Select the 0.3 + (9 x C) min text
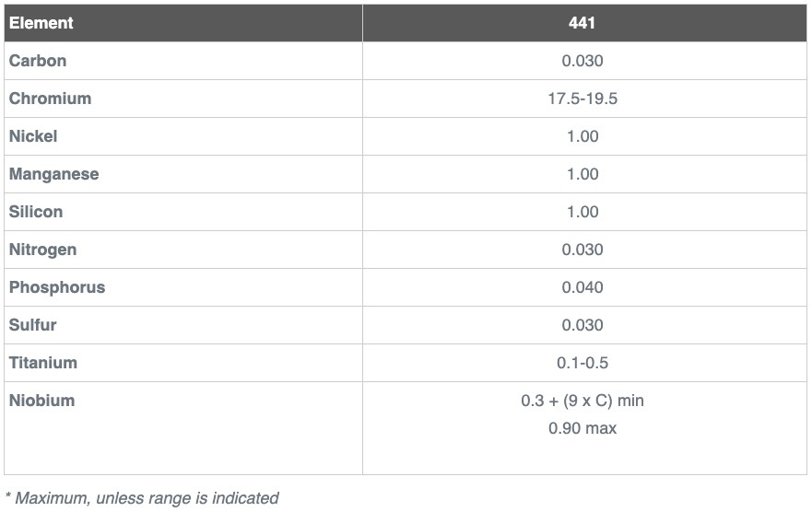The image size is (812, 512). (x=583, y=401)
